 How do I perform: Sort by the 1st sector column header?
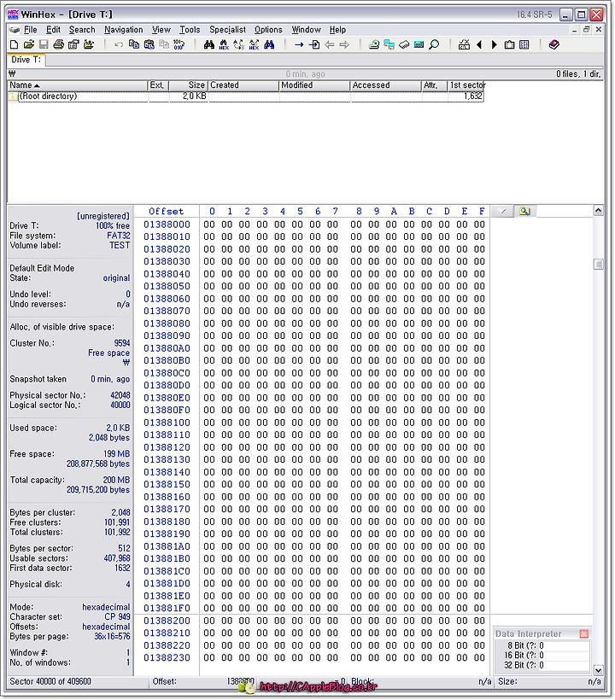pos(466,85)
